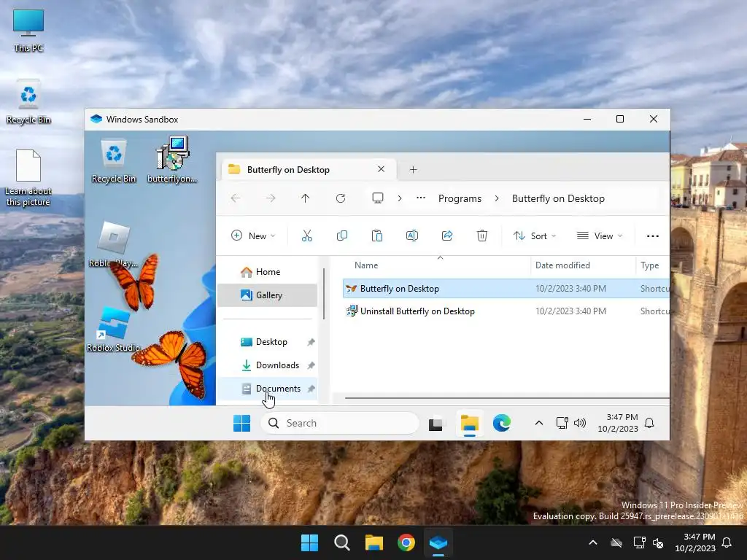Open This PC desktop icon on host
The height and width of the screenshot is (560, 747).
point(28,30)
